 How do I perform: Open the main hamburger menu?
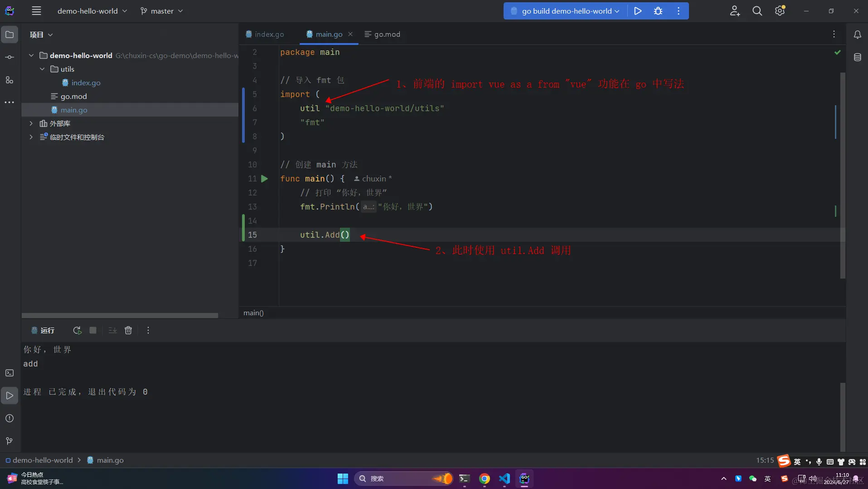36,11
